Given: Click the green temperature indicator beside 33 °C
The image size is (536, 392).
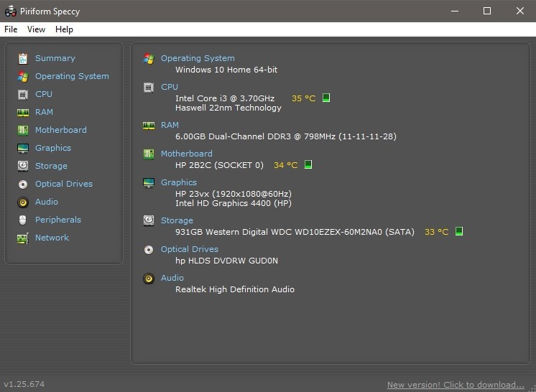Looking at the screenshot, I should point(459,231).
